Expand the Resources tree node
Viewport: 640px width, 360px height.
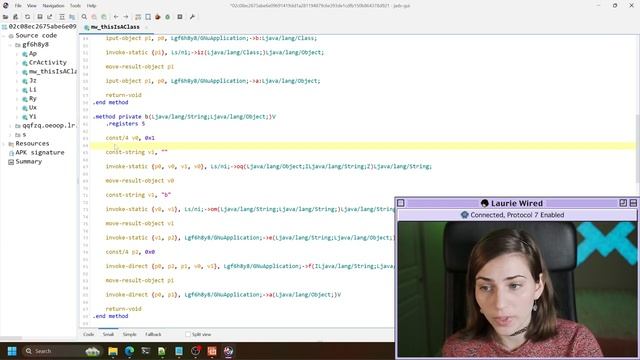point(4,144)
